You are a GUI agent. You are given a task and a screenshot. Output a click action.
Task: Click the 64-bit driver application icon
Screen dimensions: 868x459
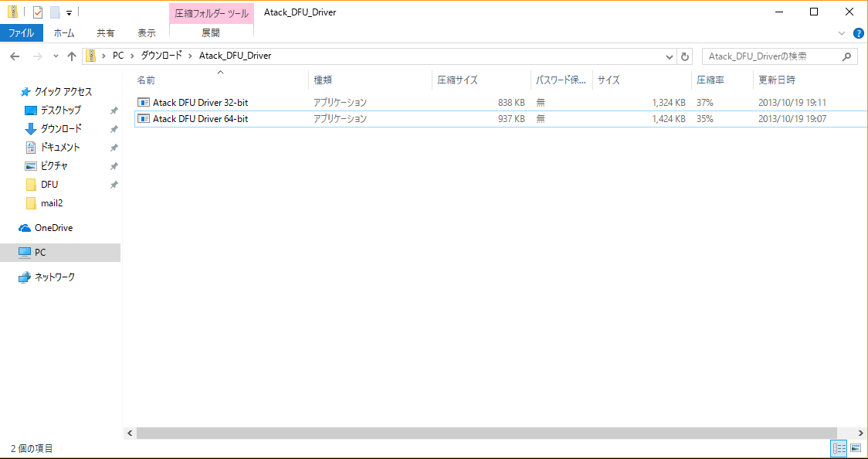coord(144,119)
